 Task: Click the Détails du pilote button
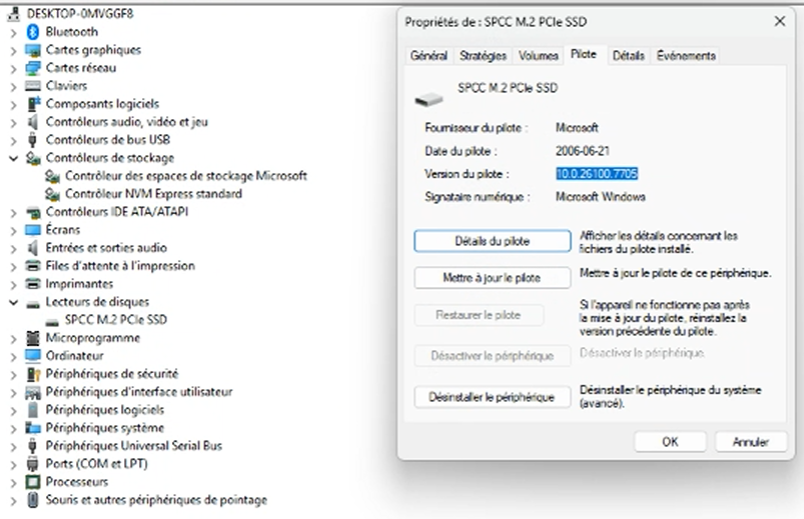(x=492, y=241)
